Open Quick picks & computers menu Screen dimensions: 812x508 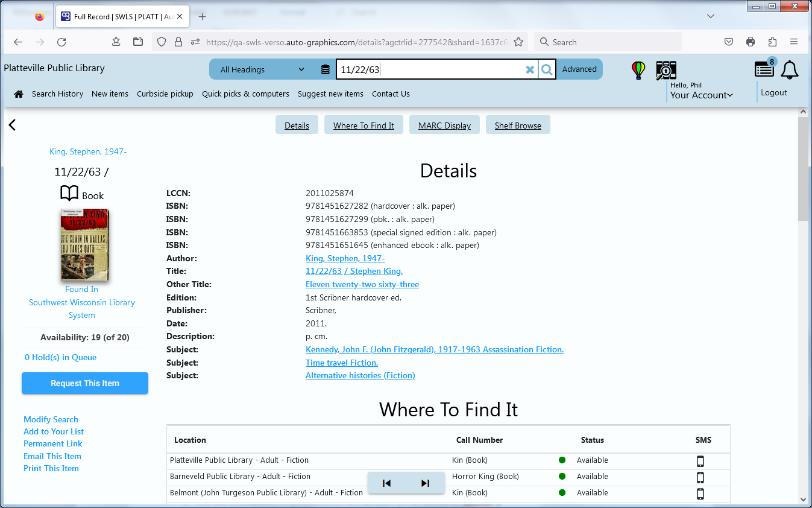click(245, 94)
